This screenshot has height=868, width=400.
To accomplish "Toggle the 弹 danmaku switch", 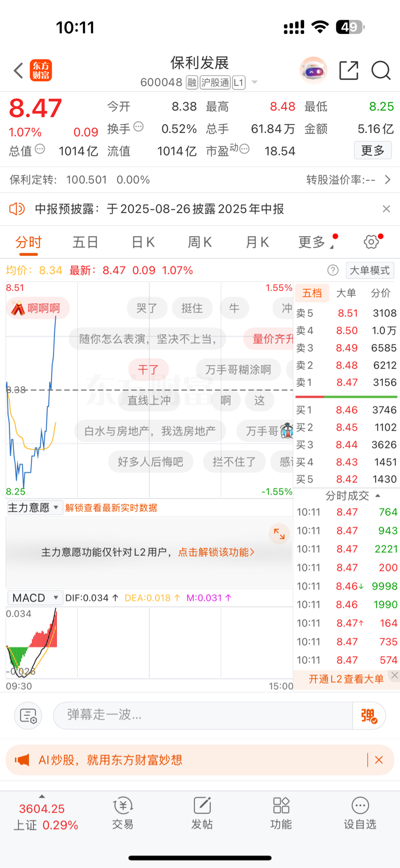I will 369,715.
